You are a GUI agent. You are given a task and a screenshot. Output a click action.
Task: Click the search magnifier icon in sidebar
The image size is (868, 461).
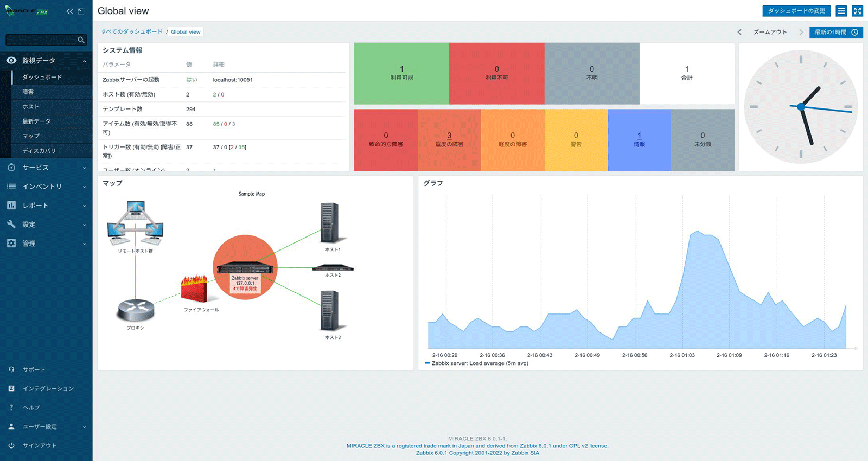tap(81, 40)
